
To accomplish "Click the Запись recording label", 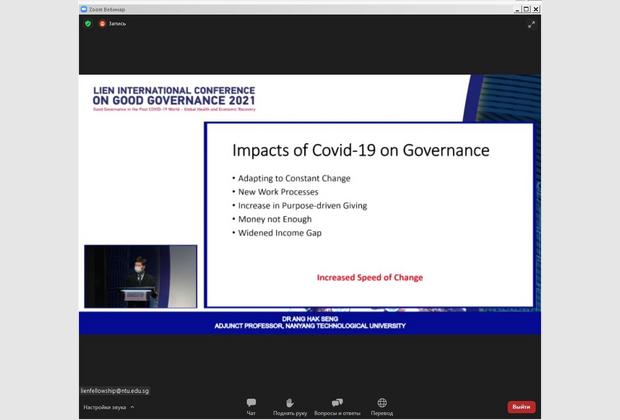I will coord(117,23).
